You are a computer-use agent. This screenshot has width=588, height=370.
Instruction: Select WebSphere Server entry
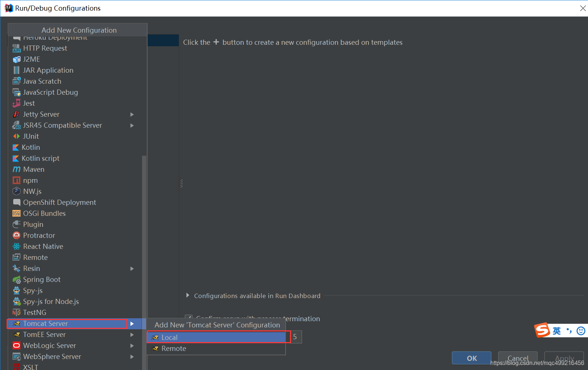[75, 356]
